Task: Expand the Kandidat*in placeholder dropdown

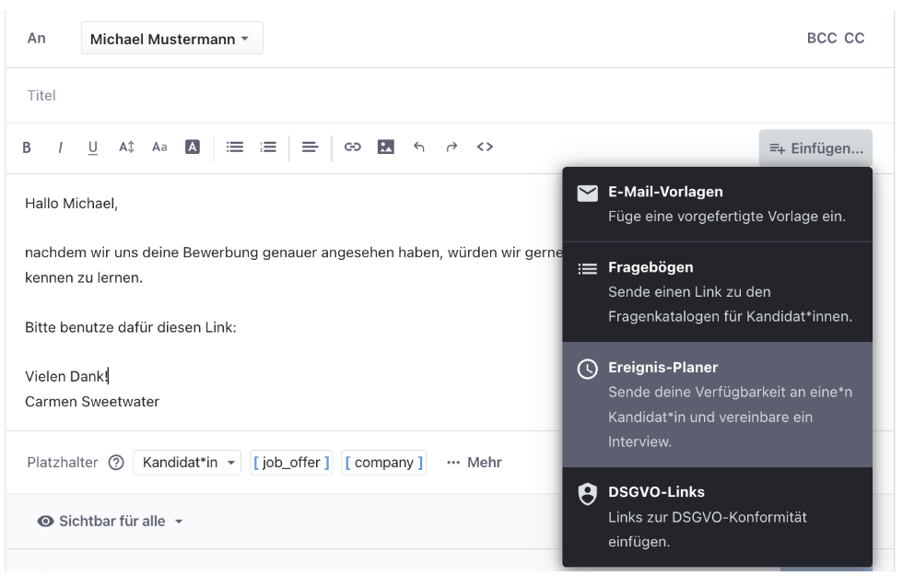Action: coord(187,462)
